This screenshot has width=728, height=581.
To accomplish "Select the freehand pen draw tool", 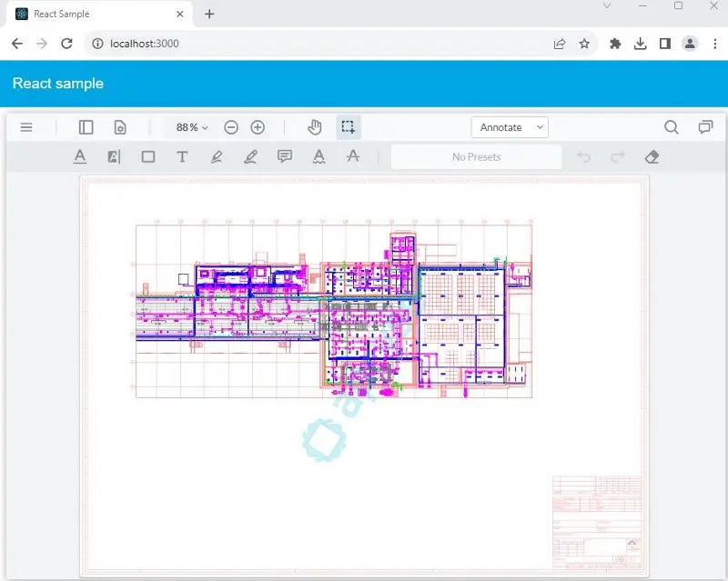I will (x=251, y=157).
